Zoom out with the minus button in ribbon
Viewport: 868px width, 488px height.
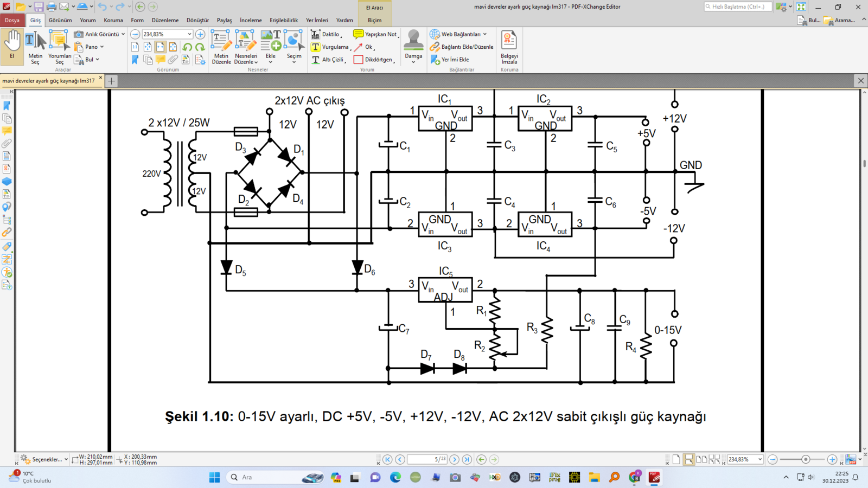[135, 34]
